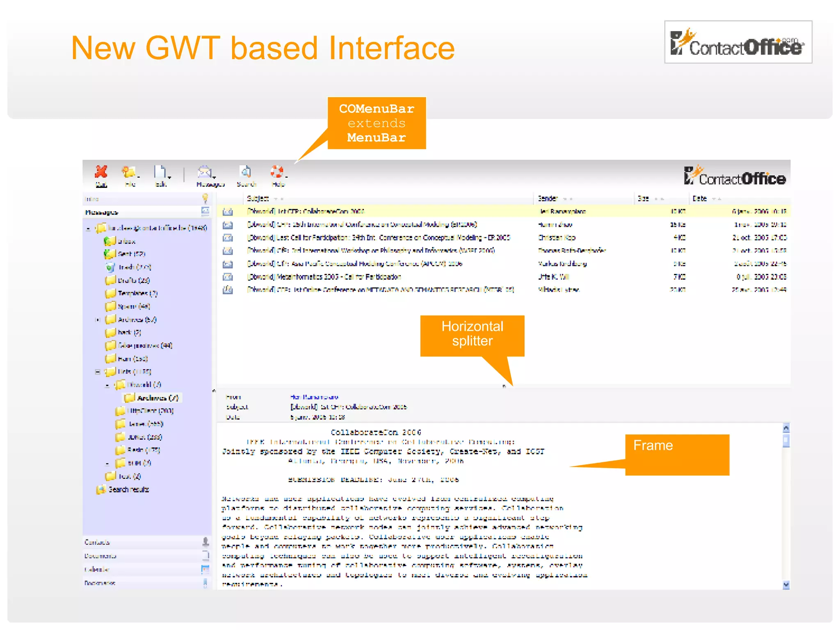Open the Contacts panel
The width and height of the screenshot is (840, 630).
pos(147,542)
